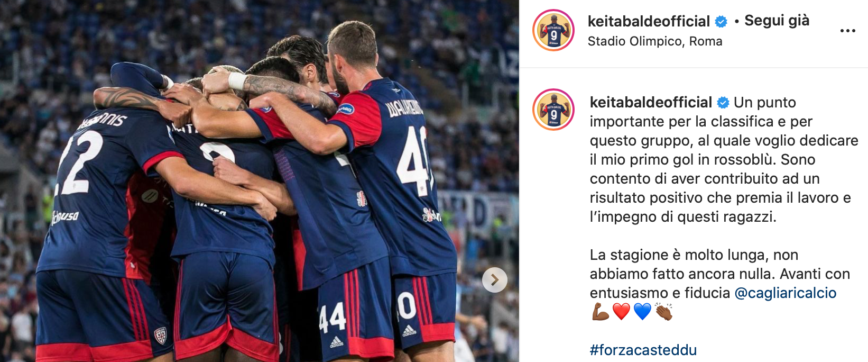
Task: Open the three-dot more options menu
Action: click(847, 31)
